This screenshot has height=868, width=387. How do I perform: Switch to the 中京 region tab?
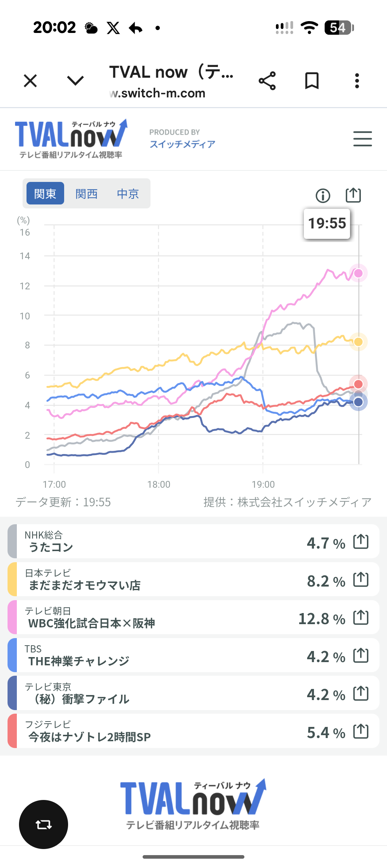[x=128, y=193]
